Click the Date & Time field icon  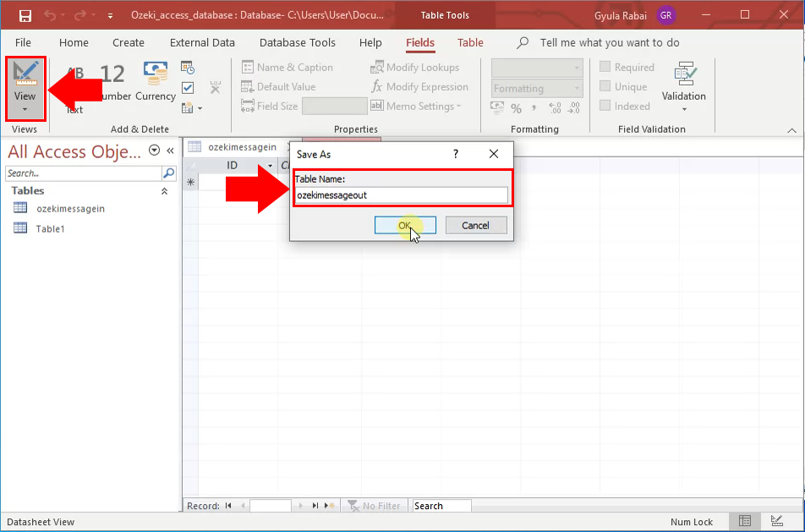click(187, 68)
